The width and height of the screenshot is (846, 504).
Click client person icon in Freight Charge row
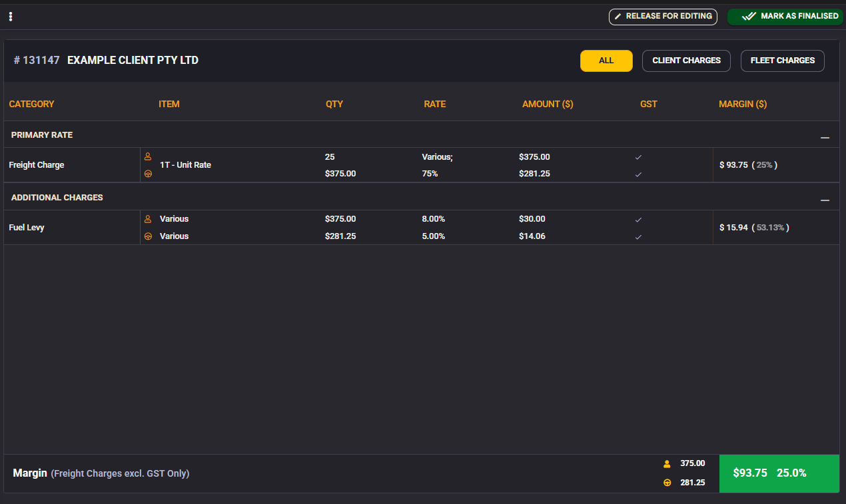tap(148, 157)
